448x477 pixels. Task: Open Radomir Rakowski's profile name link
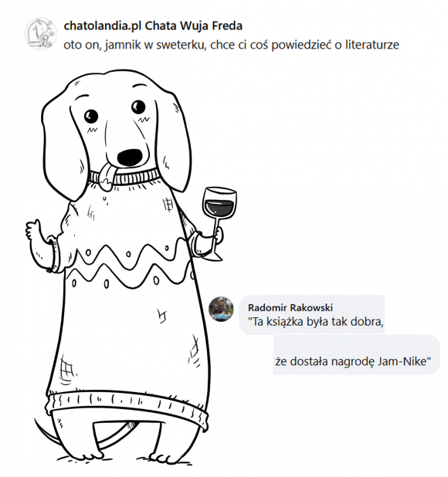[x=290, y=307]
